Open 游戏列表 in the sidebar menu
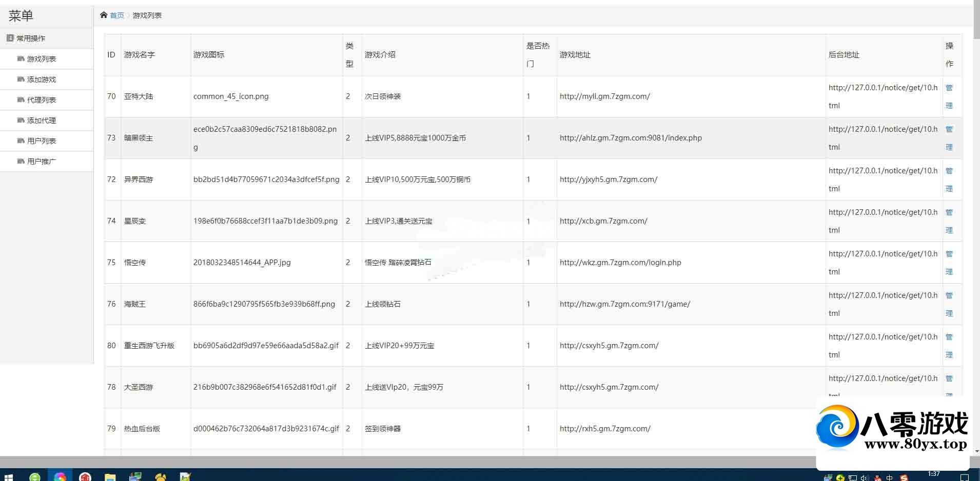 pos(41,59)
